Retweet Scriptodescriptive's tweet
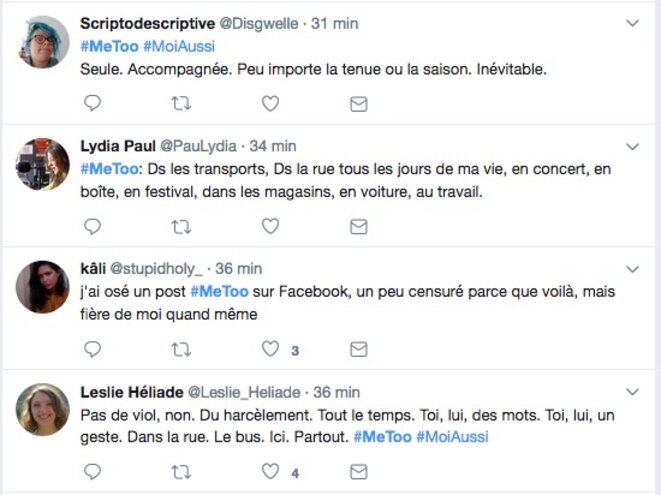This screenshot has height=495, width=661. click(x=181, y=103)
